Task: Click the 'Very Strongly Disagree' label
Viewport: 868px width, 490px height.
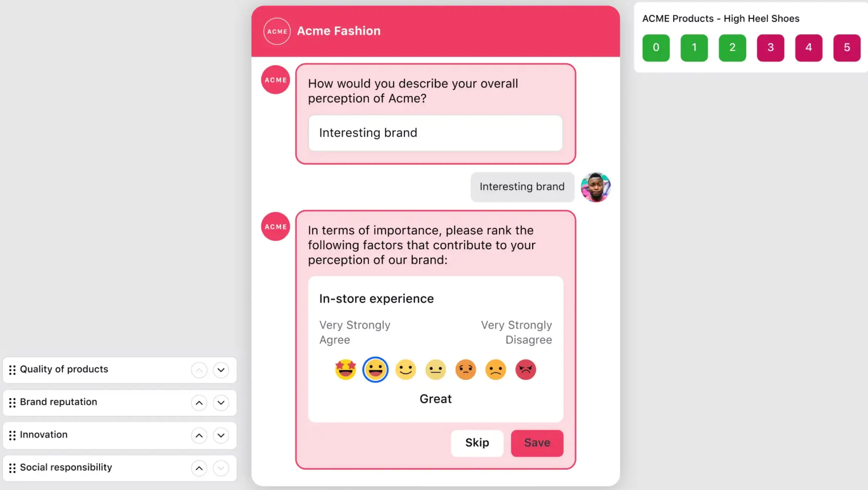Action: click(516, 332)
